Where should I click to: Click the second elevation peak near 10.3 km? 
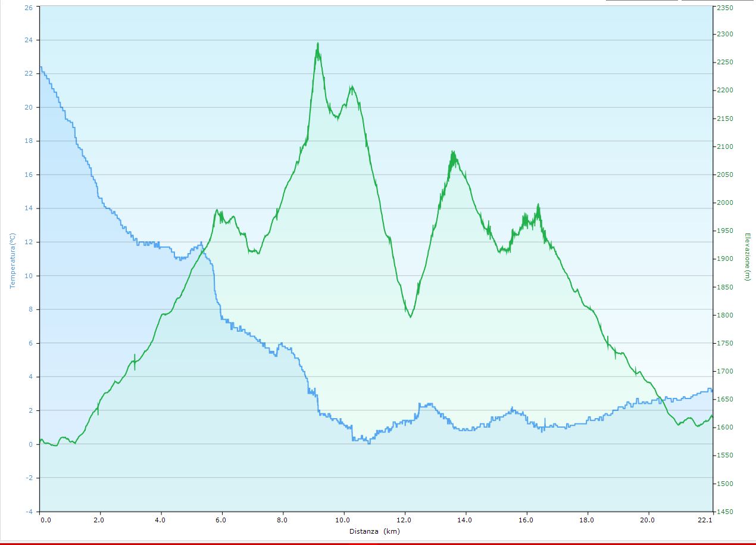coord(352,87)
